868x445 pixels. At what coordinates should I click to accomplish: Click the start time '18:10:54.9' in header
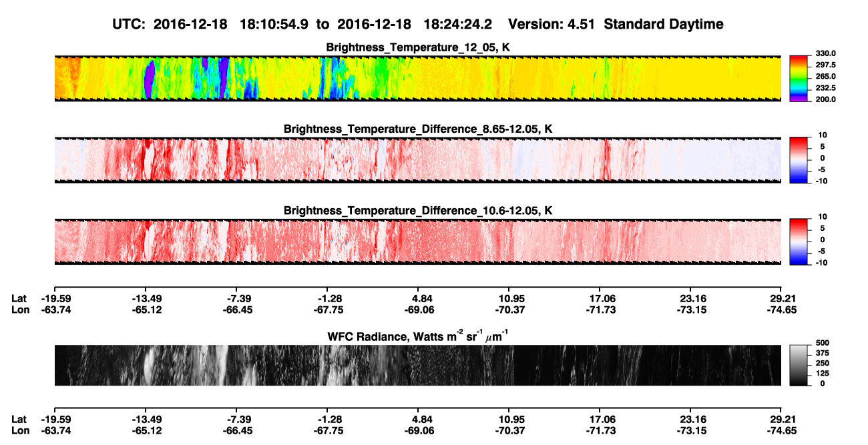pyautogui.click(x=276, y=25)
